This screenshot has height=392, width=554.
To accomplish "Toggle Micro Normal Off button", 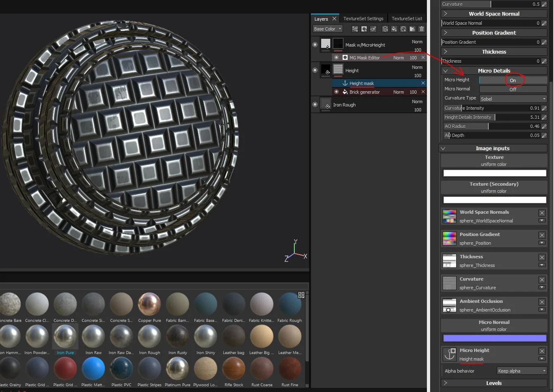I will pos(513,89).
